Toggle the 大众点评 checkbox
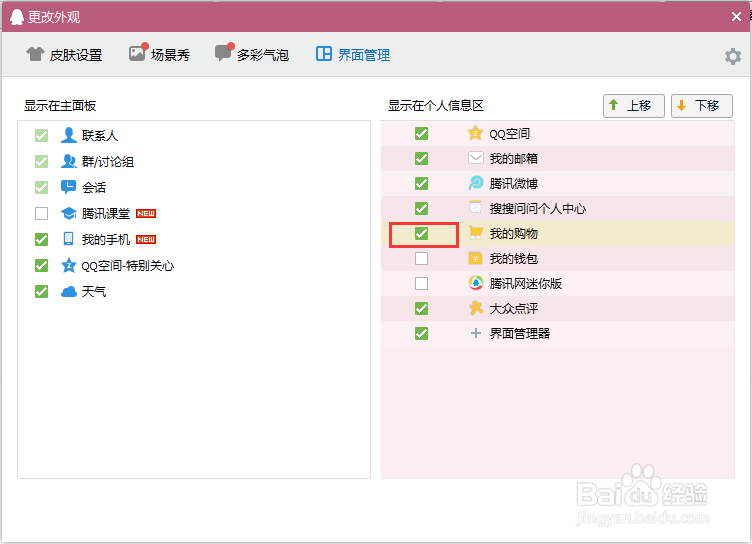 (422, 308)
